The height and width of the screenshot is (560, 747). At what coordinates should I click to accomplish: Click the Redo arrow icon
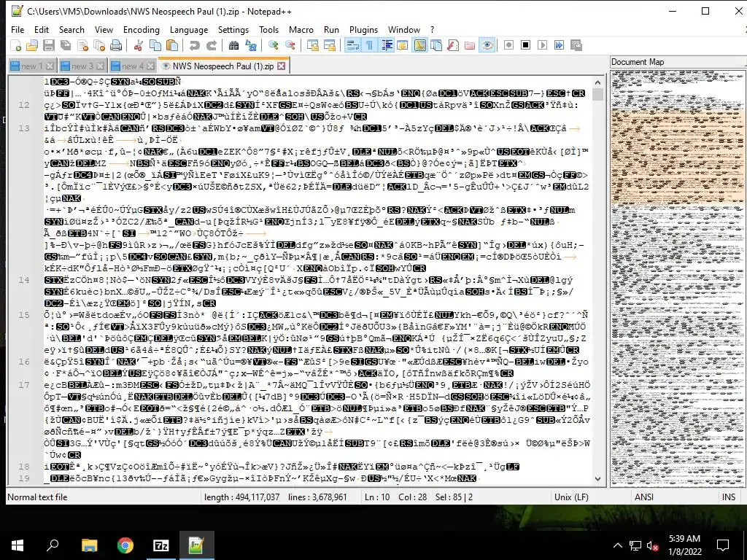[211, 45]
